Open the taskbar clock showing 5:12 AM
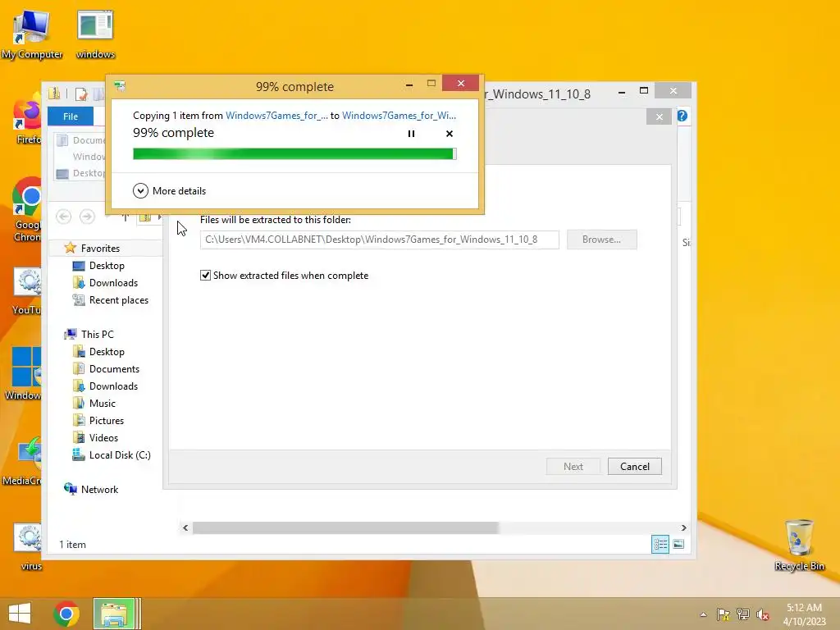The image size is (840, 630). (x=804, y=614)
